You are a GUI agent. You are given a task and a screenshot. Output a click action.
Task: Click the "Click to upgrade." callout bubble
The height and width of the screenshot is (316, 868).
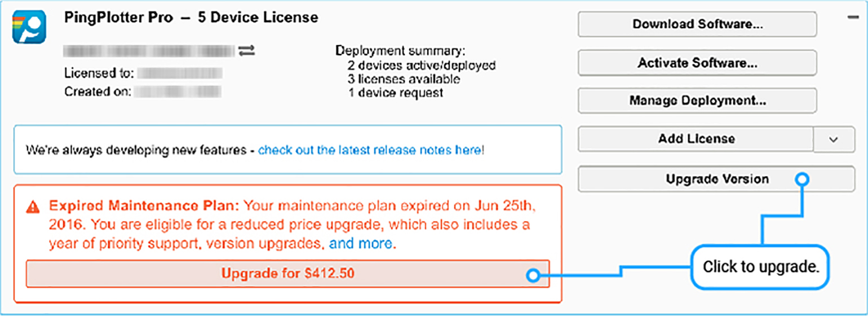point(760,267)
